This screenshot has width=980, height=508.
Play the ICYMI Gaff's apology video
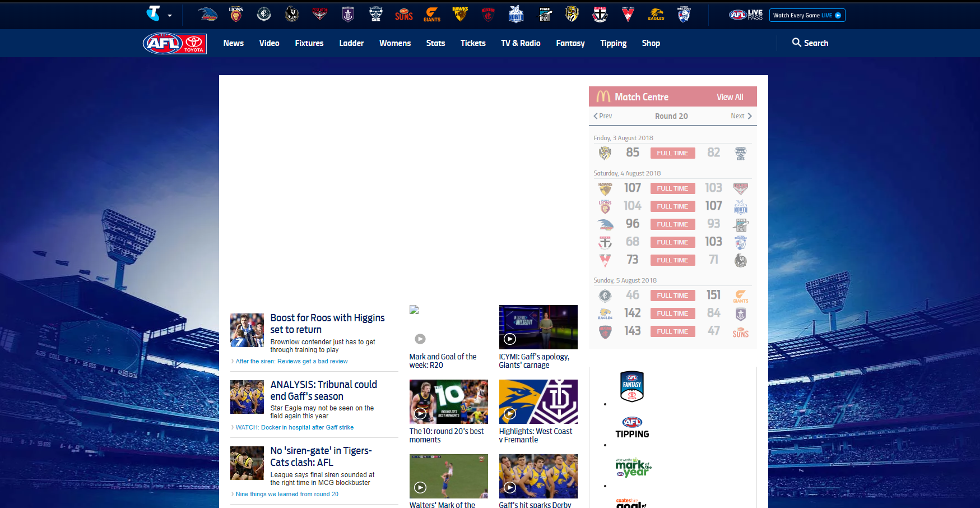(x=538, y=327)
